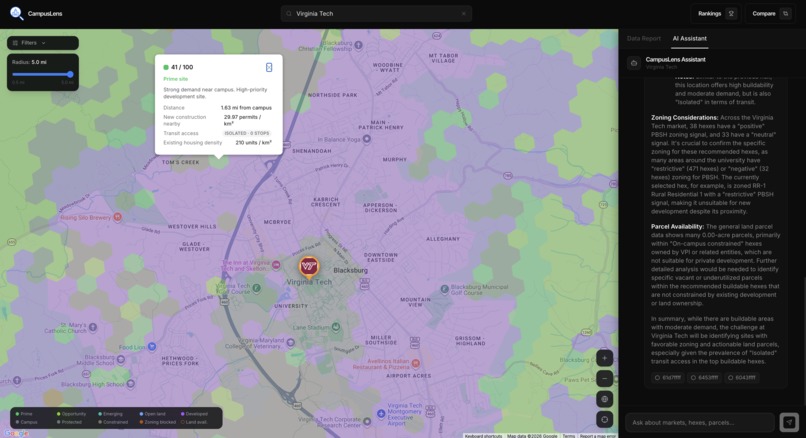Click the Inn at Virginia Tech pin
The width and height of the screenshot is (806, 438).
[276, 265]
